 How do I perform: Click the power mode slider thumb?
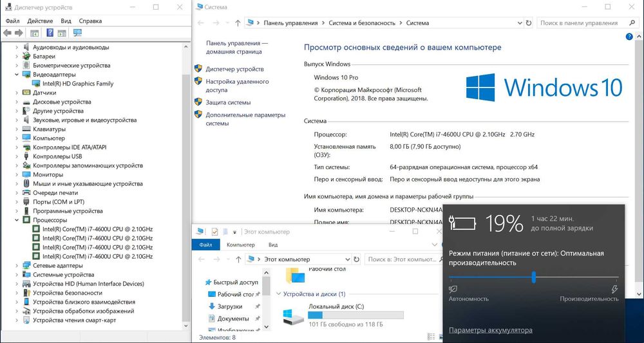[x=534, y=277]
